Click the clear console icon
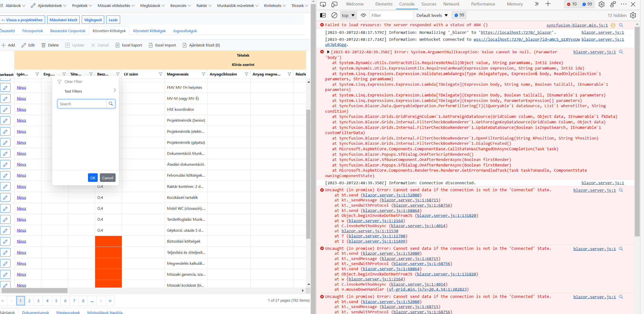Screen dimensions: 644x314 click(334, 15)
